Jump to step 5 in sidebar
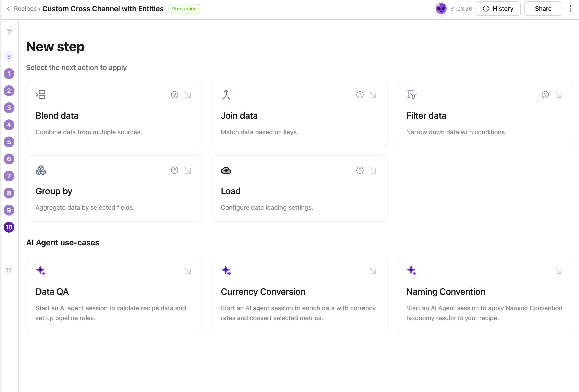Image resolution: width=579 pixels, height=392 pixels. pos(9,142)
